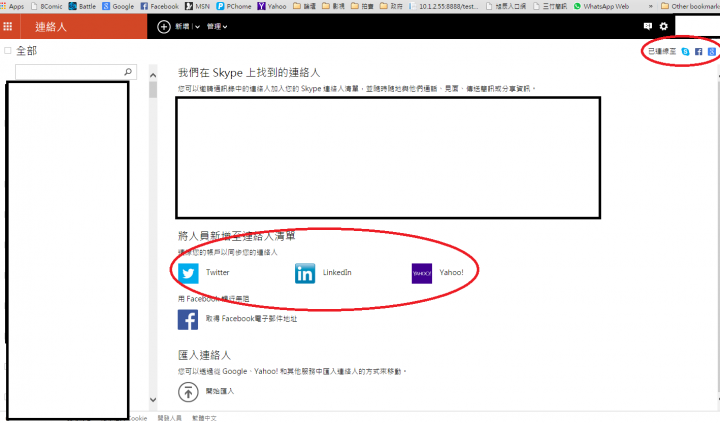The image size is (720, 423).
Task: Click the connected Facebook icon
Action: 698,51
